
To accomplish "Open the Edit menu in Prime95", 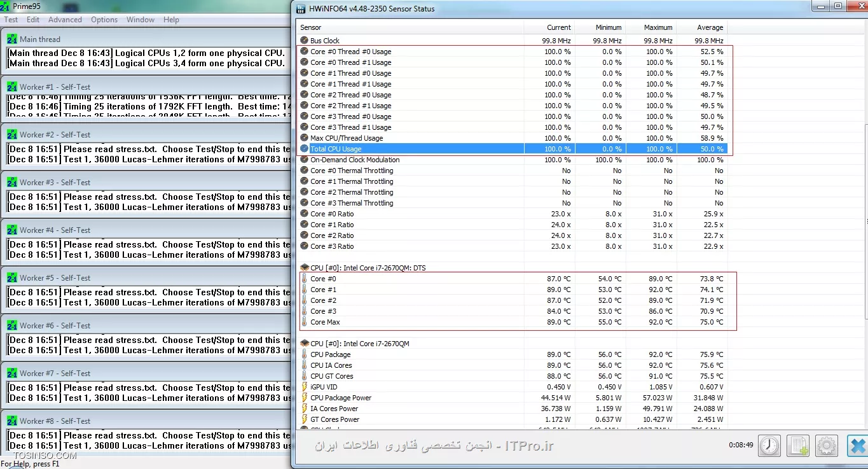I will click(x=33, y=20).
